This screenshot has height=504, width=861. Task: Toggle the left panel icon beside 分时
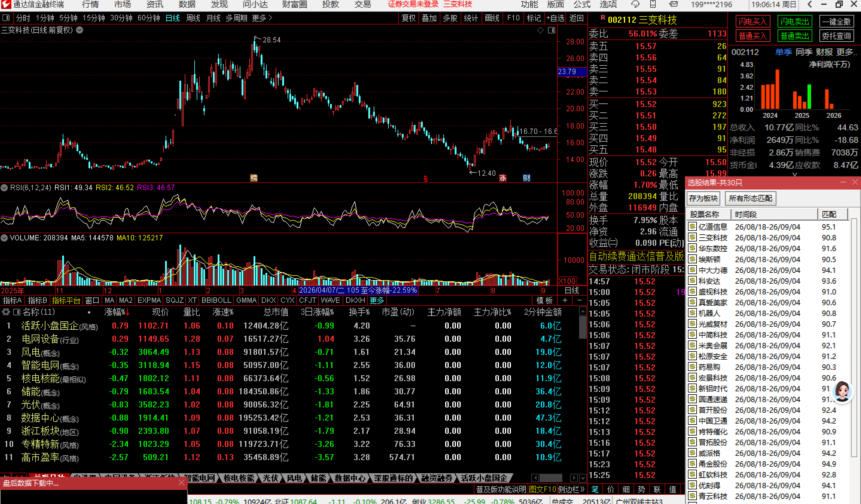(6, 18)
